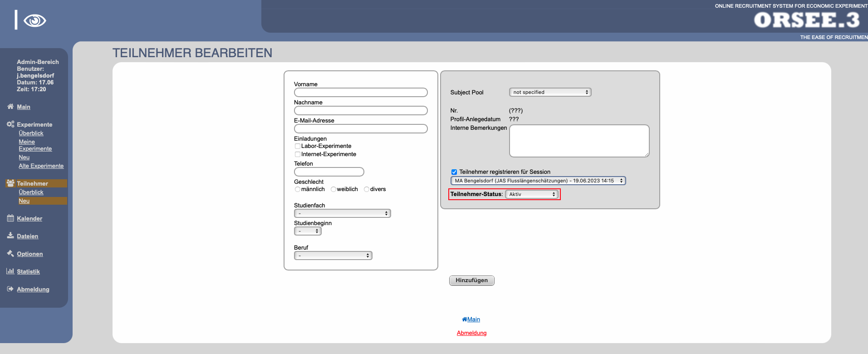Expand the Studienfach dropdown
This screenshot has height=354, width=868.
pyautogui.click(x=342, y=213)
